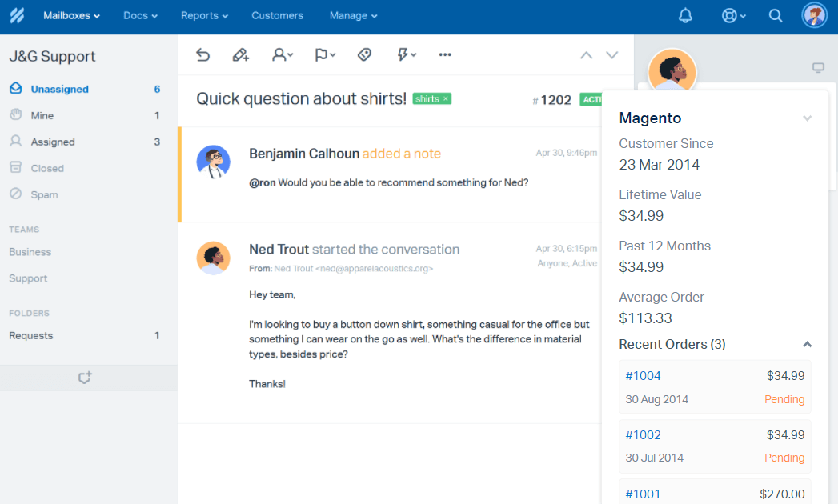838x504 pixels.
Task: Go to the previous conversation arrow
Action: click(x=586, y=55)
